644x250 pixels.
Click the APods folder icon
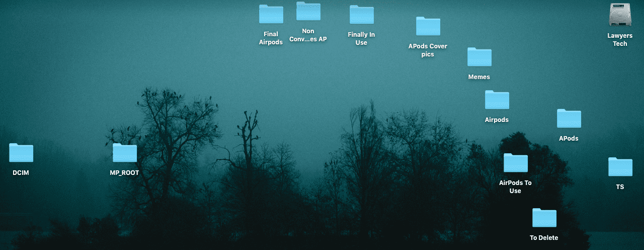(569, 118)
